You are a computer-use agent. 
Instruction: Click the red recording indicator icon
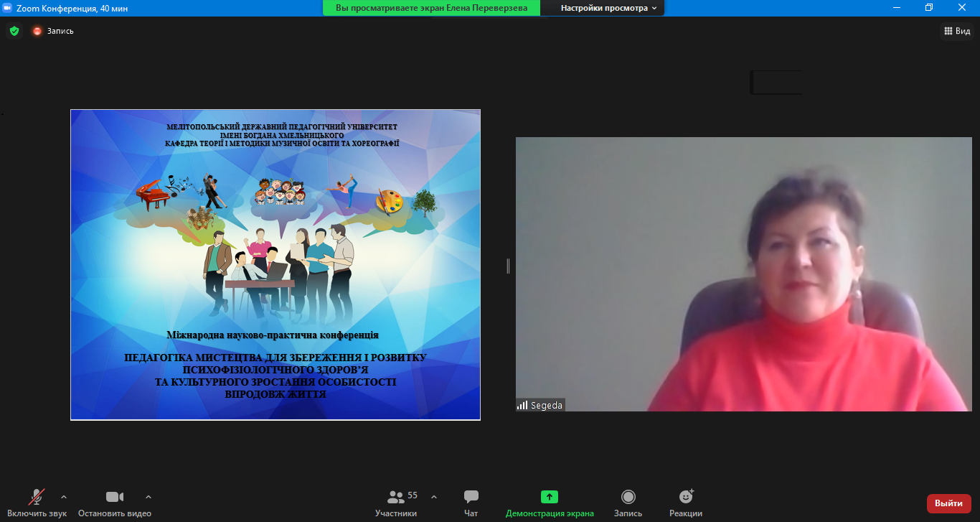37,31
